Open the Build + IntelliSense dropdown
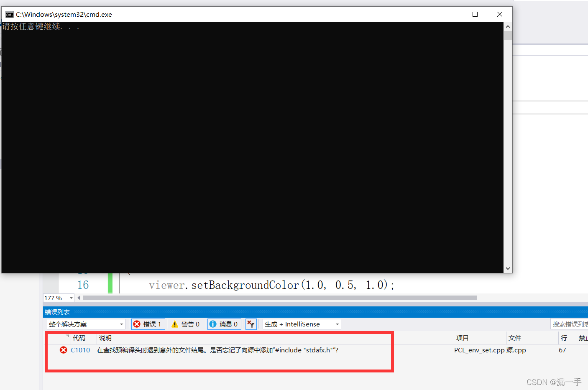The image size is (588, 390). pyautogui.click(x=302, y=324)
